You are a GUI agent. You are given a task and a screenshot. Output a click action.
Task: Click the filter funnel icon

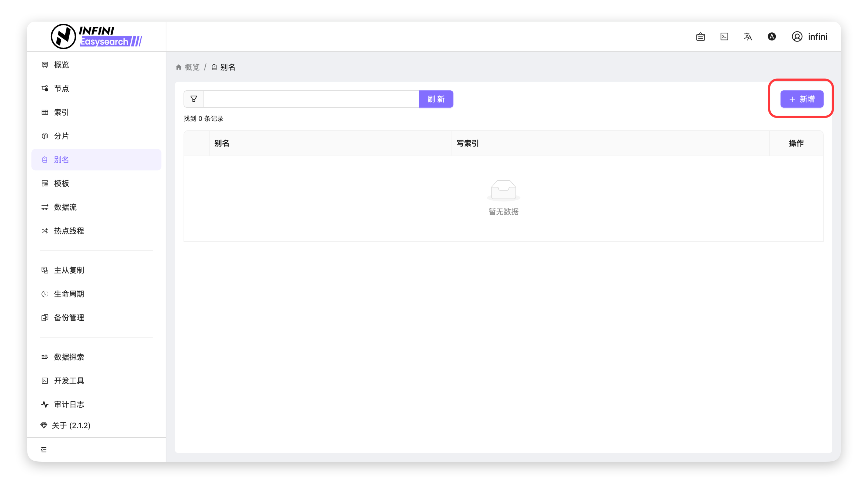pyautogui.click(x=194, y=99)
